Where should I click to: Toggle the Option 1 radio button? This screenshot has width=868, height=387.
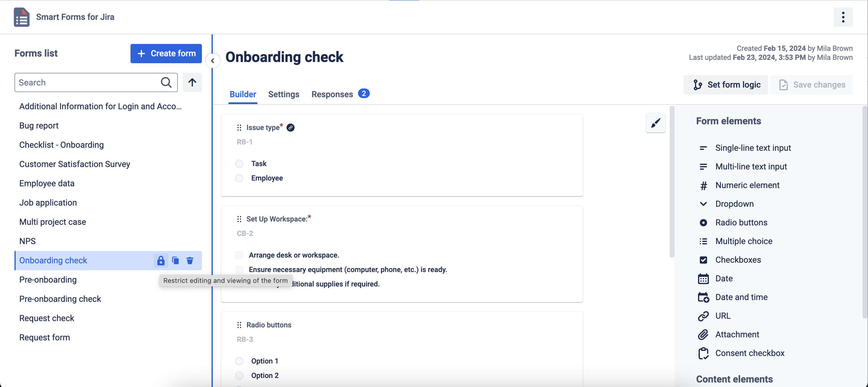pos(239,361)
